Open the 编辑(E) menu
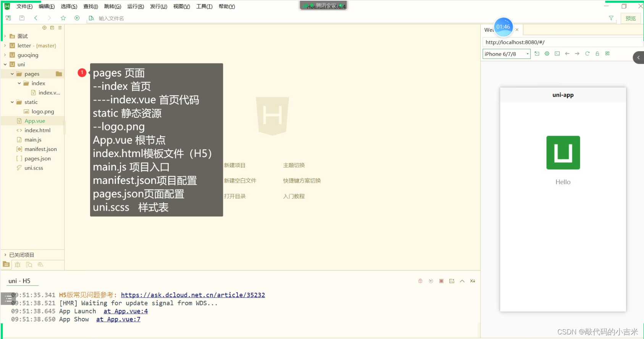 point(47,6)
